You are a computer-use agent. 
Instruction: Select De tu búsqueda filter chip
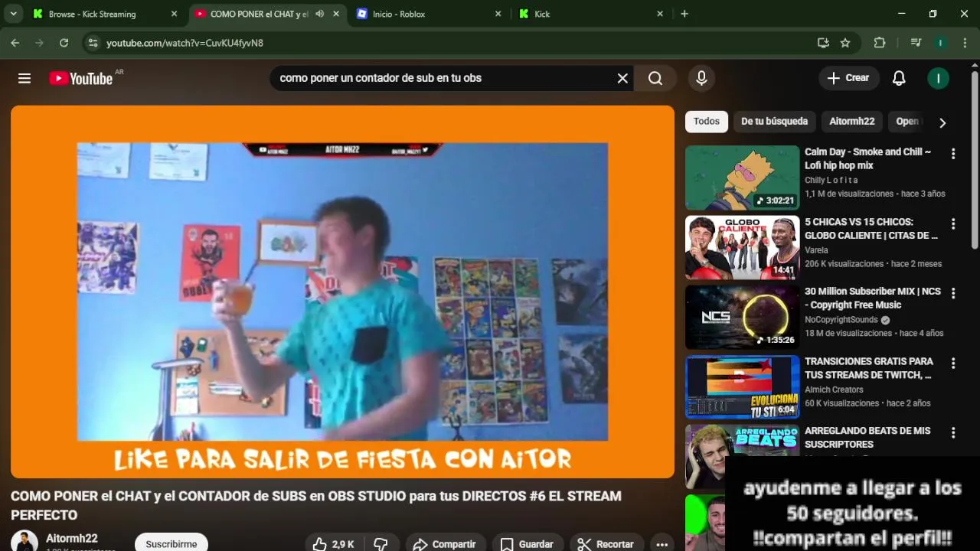(x=774, y=122)
